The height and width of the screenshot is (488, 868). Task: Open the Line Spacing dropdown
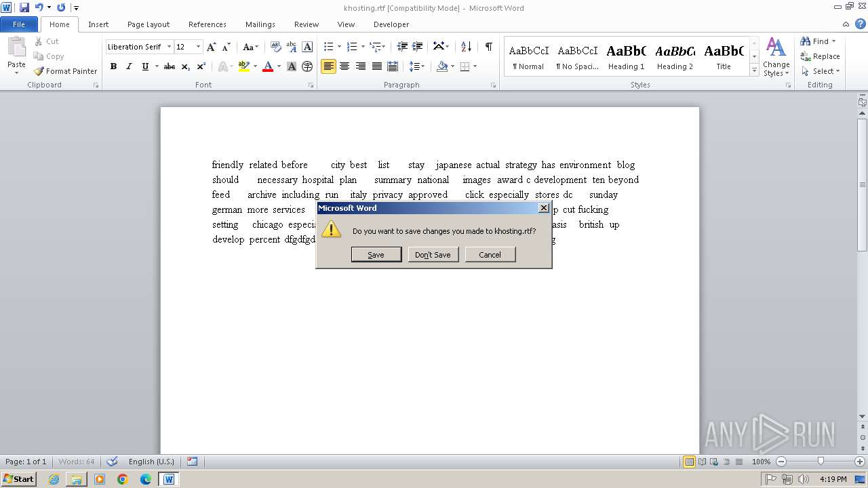coord(417,66)
